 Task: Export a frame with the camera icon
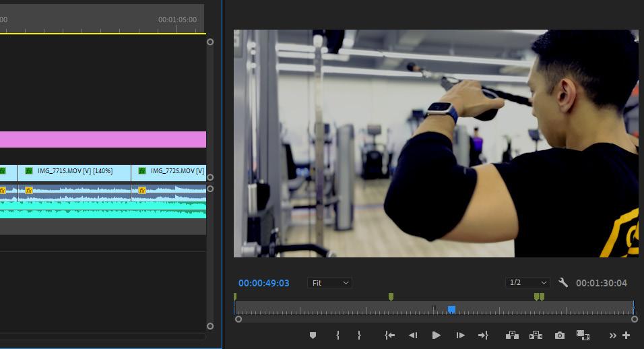click(x=559, y=336)
